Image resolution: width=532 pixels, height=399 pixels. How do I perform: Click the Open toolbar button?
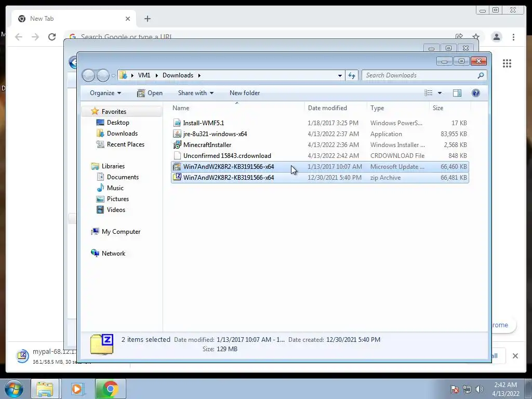click(150, 93)
